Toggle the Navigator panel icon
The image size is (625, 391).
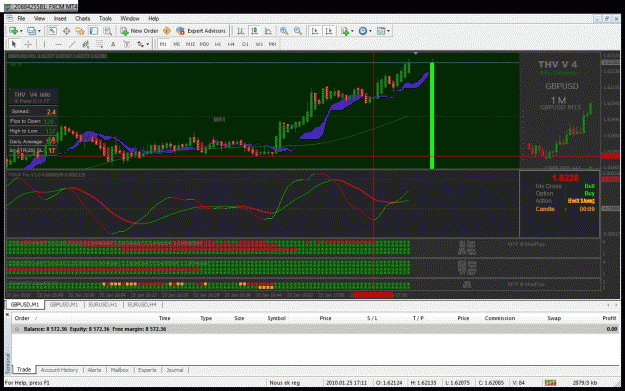[x=80, y=31]
